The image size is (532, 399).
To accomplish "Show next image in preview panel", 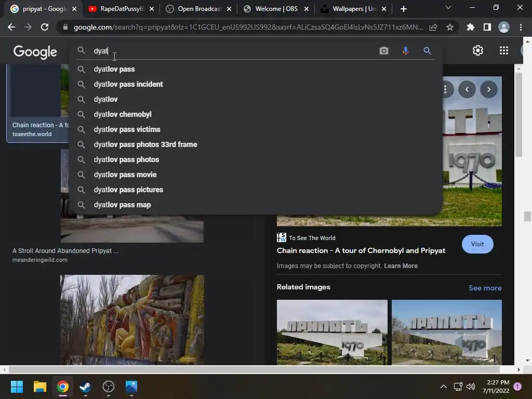I will coord(488,89).
